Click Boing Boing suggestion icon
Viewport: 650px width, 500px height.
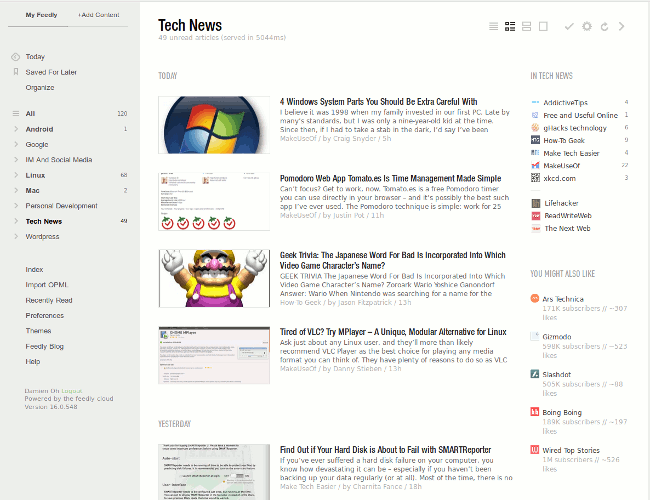(535, 412)
